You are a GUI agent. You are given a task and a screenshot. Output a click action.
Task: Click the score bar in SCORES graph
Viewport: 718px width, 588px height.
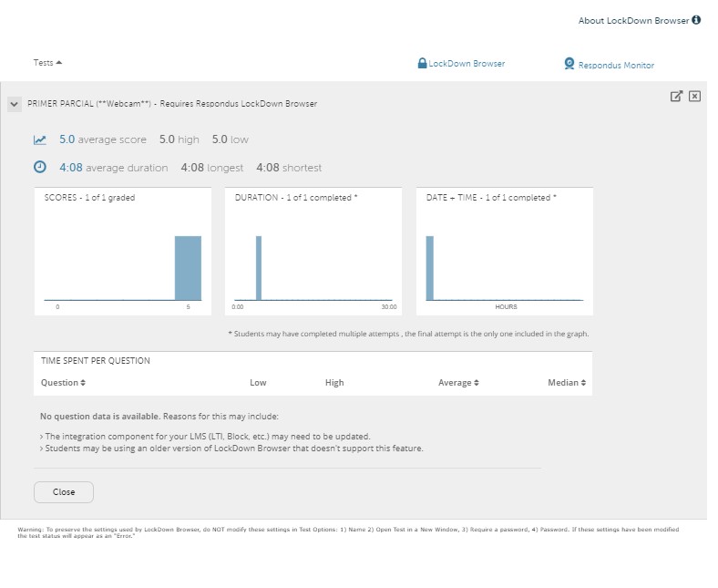[x=188, y=268]
